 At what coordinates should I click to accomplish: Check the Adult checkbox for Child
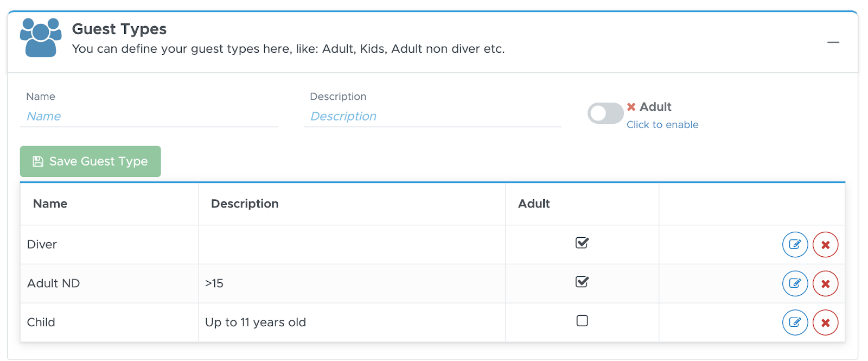pos(582,321)
